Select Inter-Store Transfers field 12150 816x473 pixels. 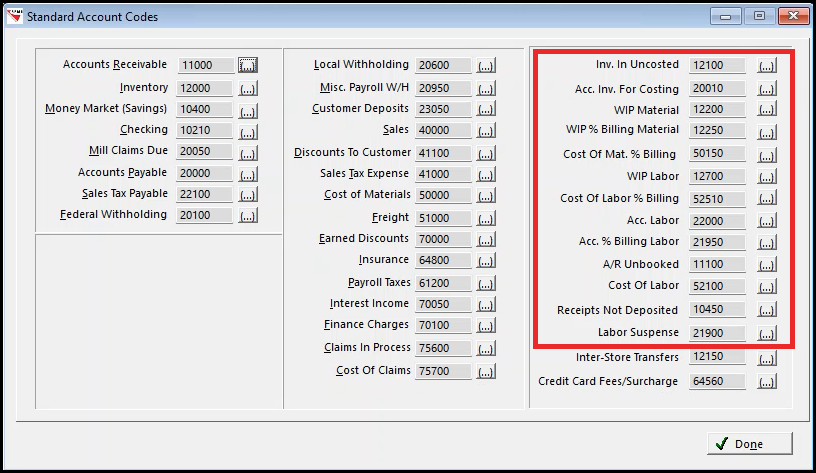717,356
